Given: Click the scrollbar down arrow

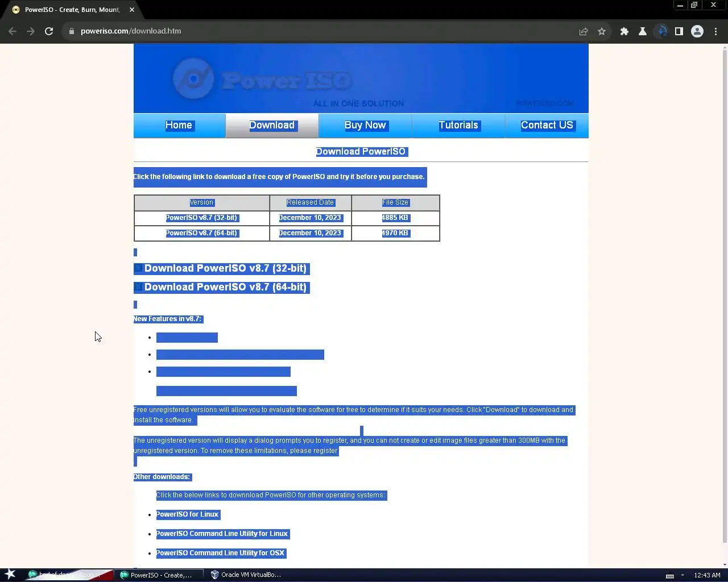Looking at the screenshot, I should (725, 564).
